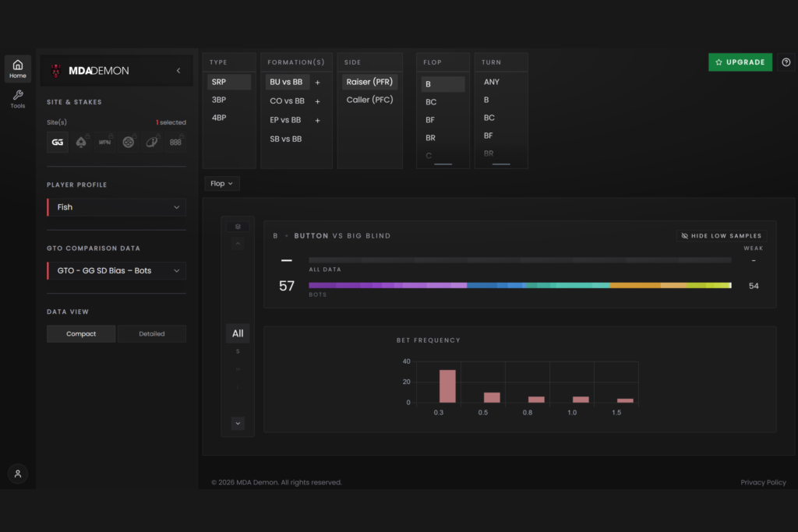
Task: Add the BU vs BB formation
Action: click(x=318, y=83)
